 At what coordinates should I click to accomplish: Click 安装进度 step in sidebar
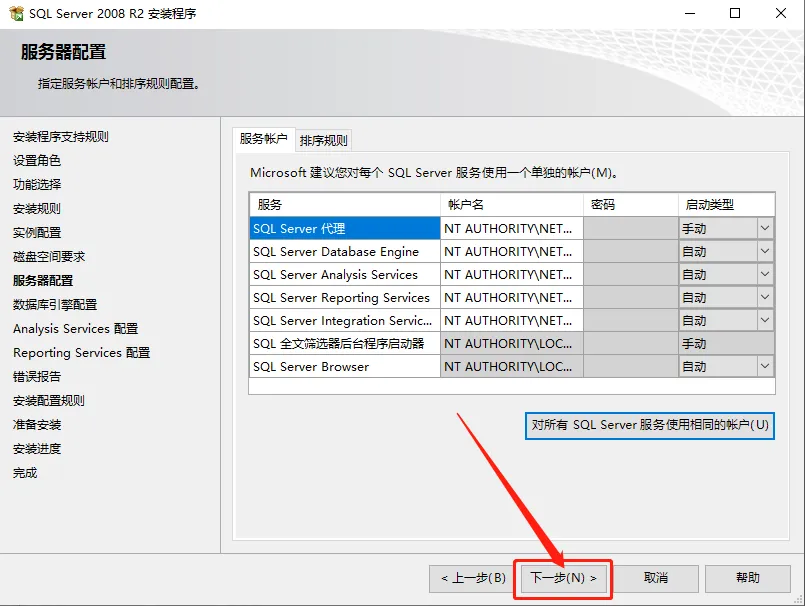point(36,449)
